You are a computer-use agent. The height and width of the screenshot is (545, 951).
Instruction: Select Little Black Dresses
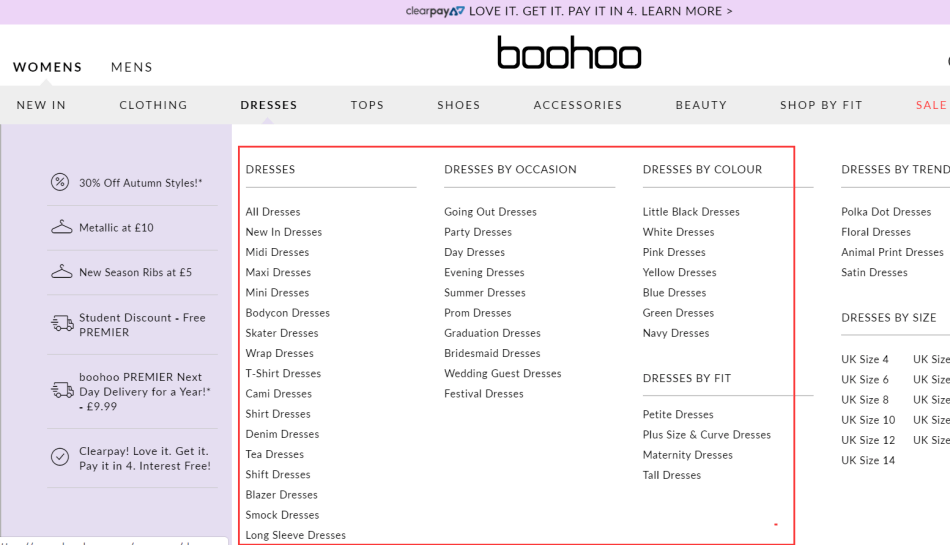pyautogui.click(x=691, y=212)
